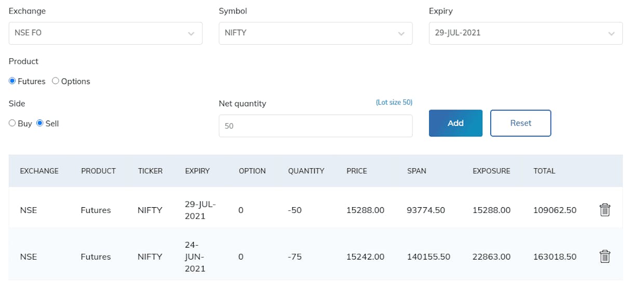
Task: Click the TOTAL column header
Action: pos(544,171)
